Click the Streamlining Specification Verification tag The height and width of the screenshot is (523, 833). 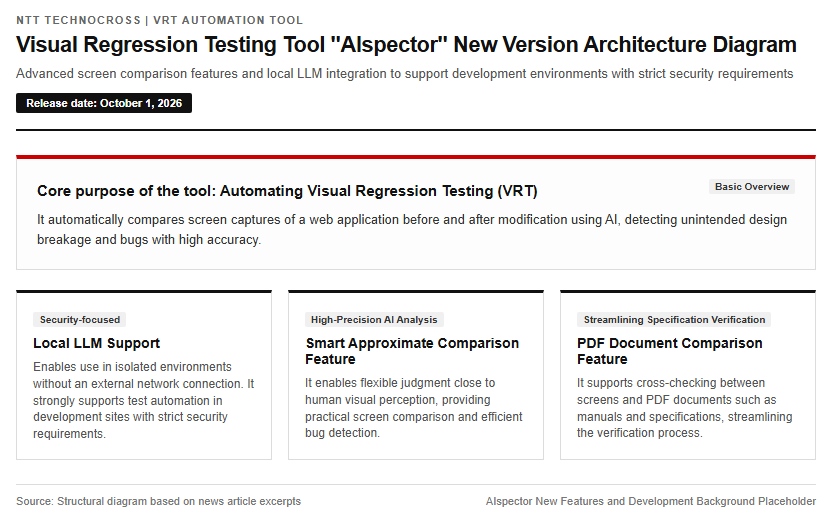674,319
